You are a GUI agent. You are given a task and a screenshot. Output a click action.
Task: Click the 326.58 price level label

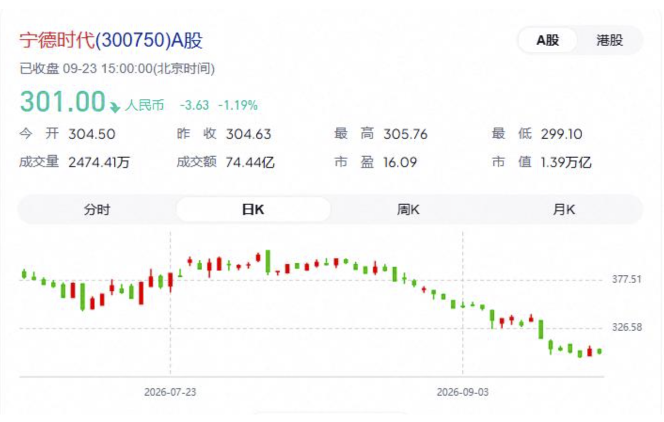(x=627, y=327)
